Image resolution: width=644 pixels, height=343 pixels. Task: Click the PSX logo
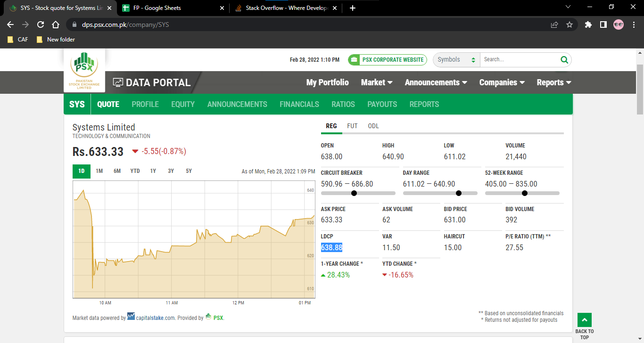[x=84, y=70]
